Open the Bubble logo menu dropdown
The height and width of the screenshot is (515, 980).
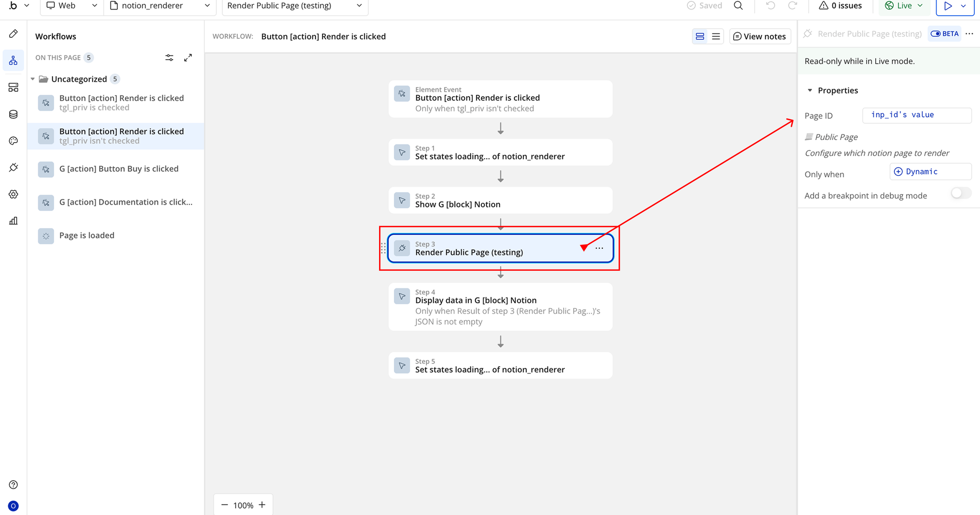[x=20, y=6]
